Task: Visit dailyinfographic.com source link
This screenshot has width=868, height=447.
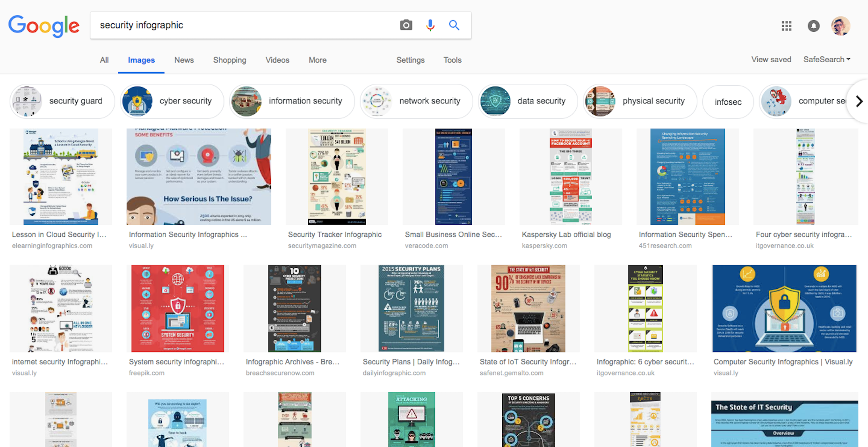Action: point(394,373)
